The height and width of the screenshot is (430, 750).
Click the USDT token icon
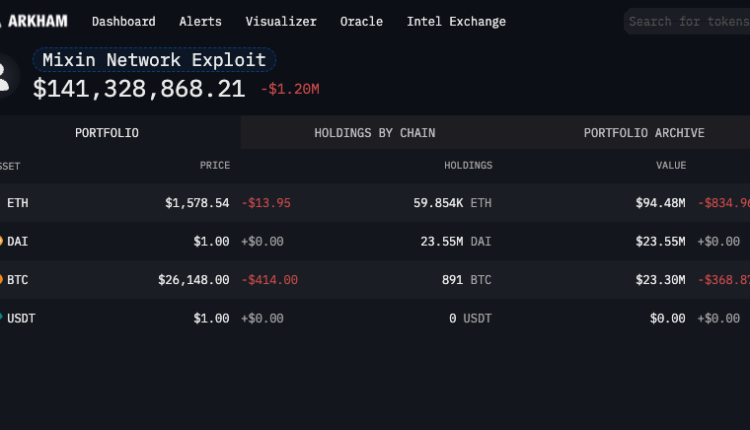(2, 318)
